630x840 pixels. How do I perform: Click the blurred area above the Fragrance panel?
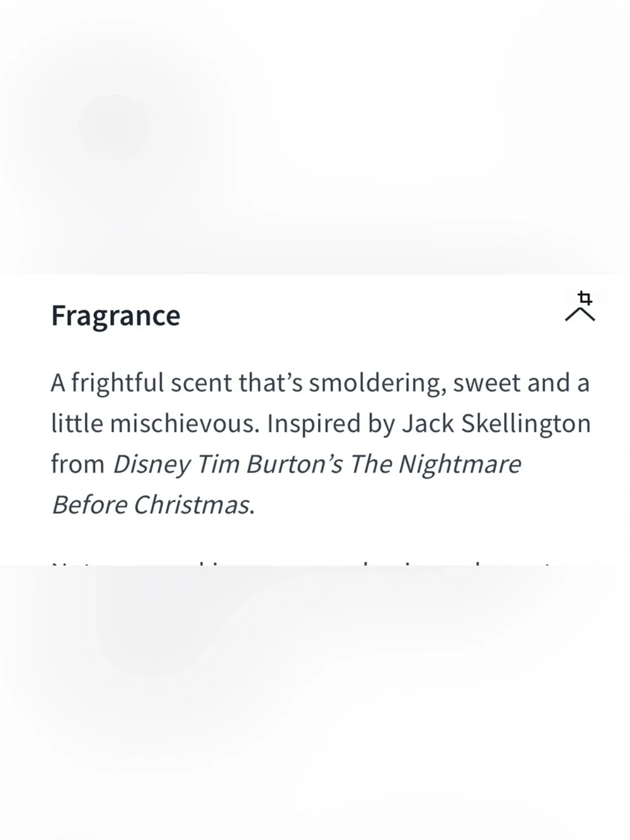pos(315,137)
